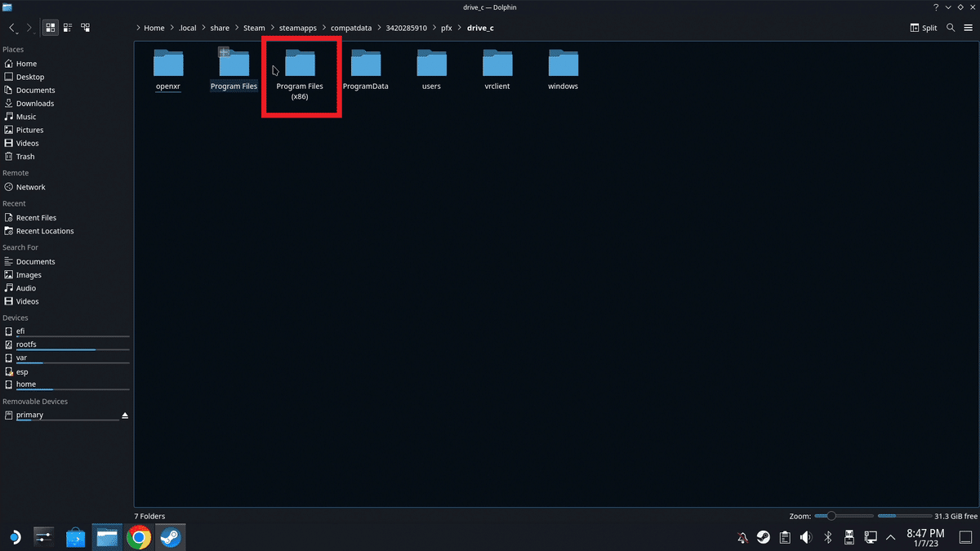
Task: Open clipboard icon in system tray
Action: [x=784, y=537]
